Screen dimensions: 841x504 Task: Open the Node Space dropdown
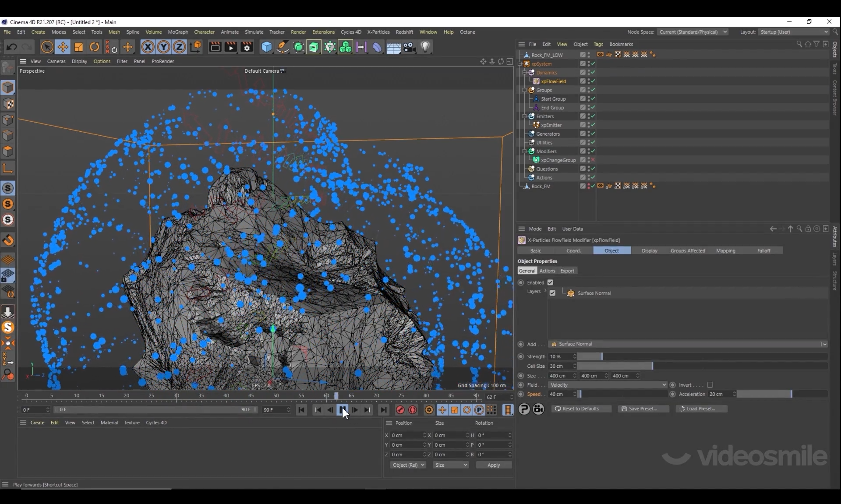(692, 32)
